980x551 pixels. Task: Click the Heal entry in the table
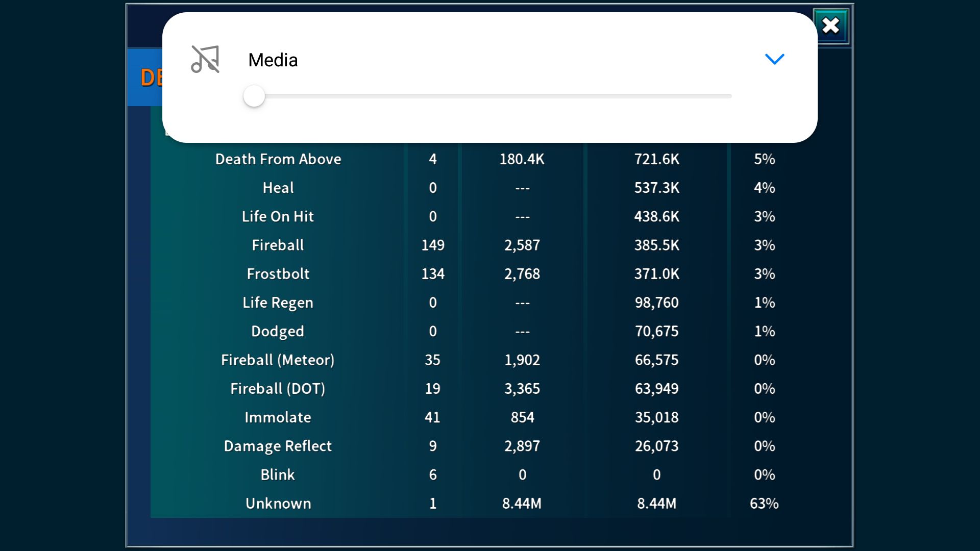[278, 188]
